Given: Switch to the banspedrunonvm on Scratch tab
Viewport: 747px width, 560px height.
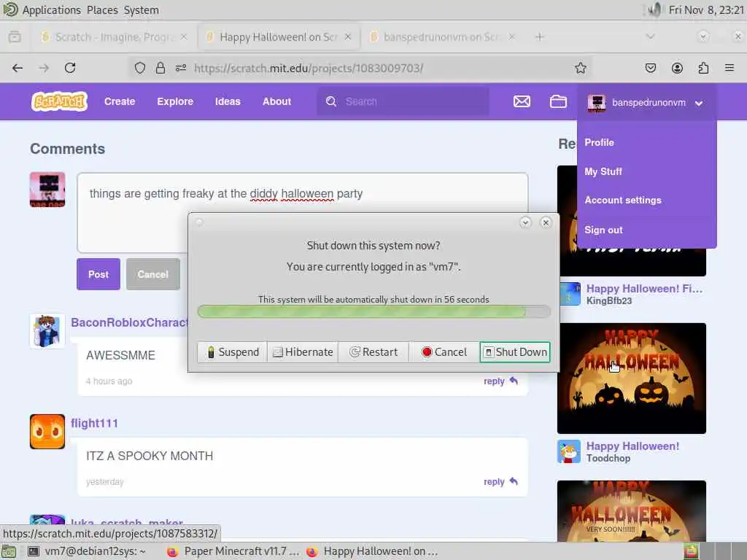Looking at the screenshot, I should [x=441, y=36].
